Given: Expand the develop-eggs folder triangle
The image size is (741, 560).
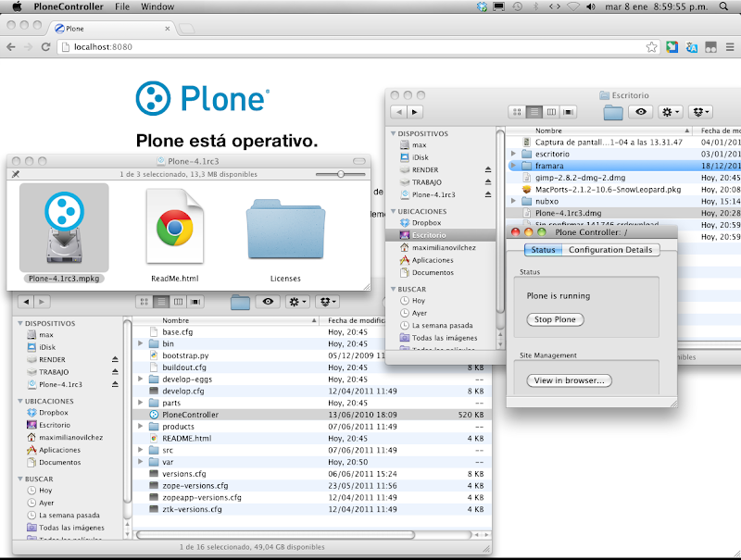Looking at the screenshot, I should point(140,380).
